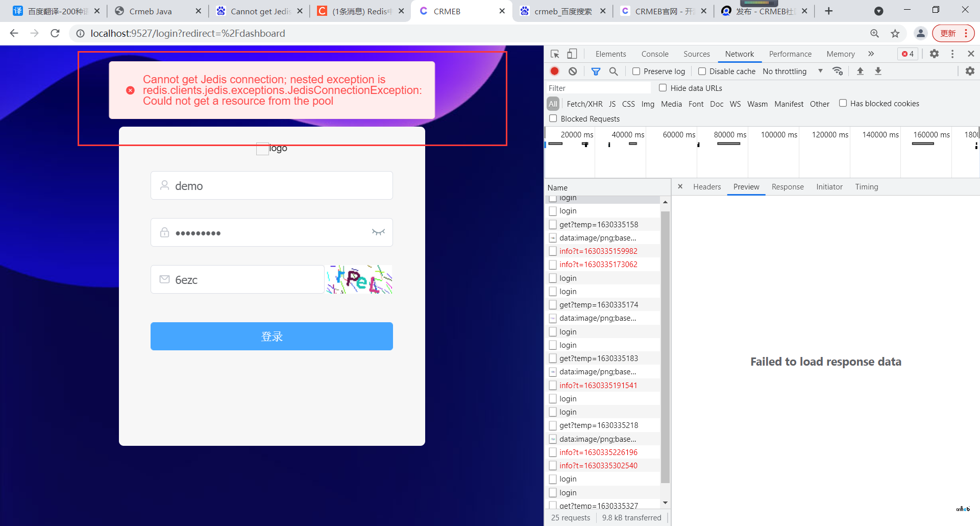Open DevTools settings gear

934,54
